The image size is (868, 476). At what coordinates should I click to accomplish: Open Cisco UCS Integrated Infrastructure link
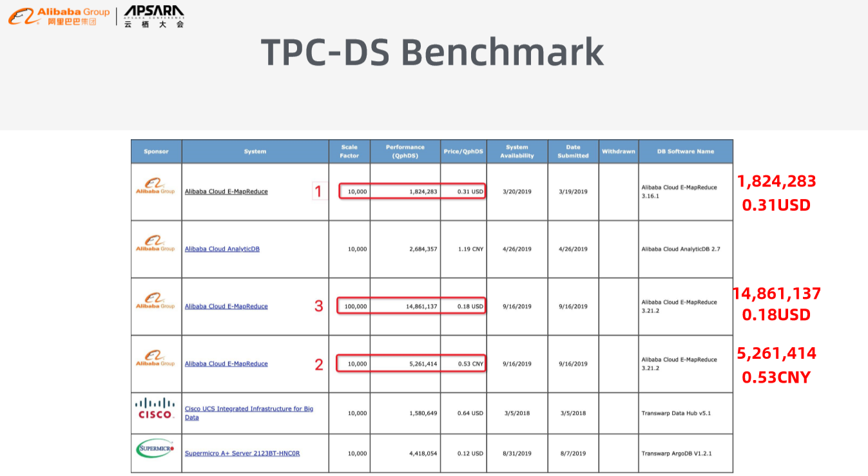click(249, 413)
